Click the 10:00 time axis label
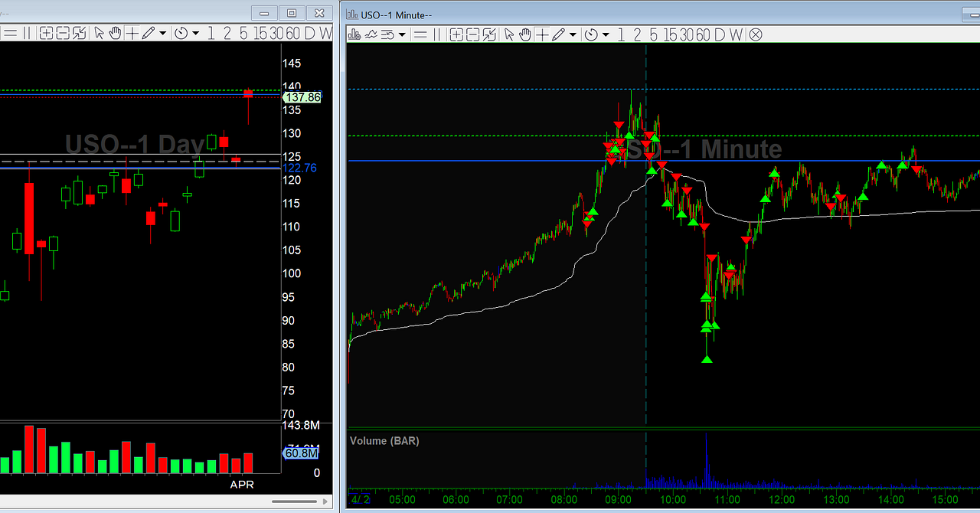 pyautogui.click(x=673, y=501)
